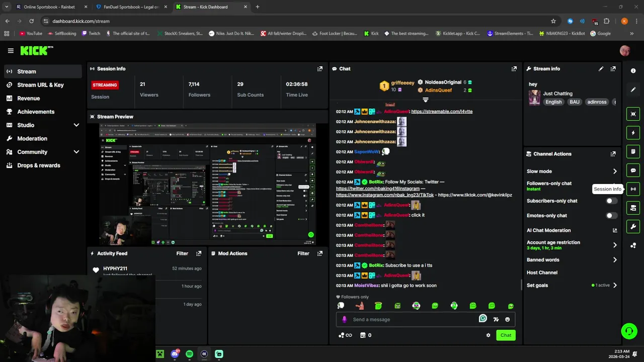Viewport: 644px width, 362px height.
Task: Toggle the lightning bolt icon in right sidebar
Action: pyautogui.click(x=633, y=133)
